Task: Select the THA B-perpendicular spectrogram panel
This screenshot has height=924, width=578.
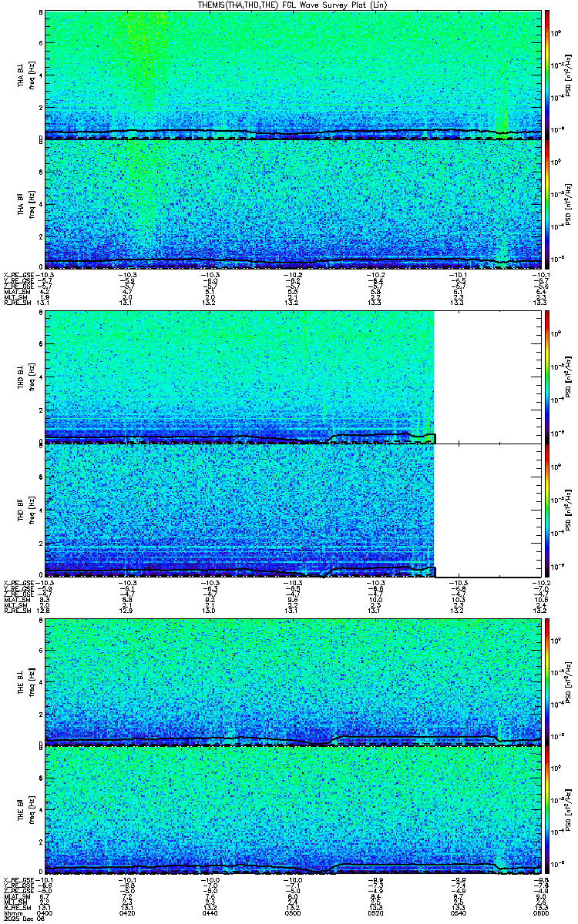Action: point(293,75)
